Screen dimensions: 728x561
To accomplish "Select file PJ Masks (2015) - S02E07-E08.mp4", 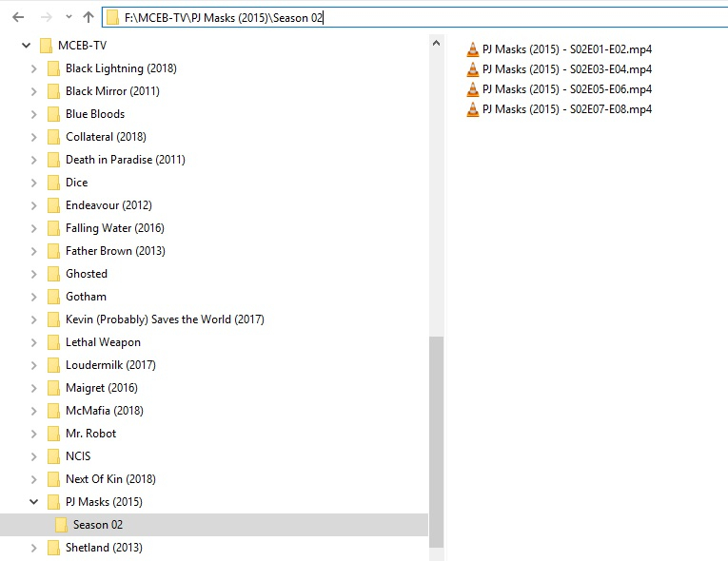I will tap(567, 109).
